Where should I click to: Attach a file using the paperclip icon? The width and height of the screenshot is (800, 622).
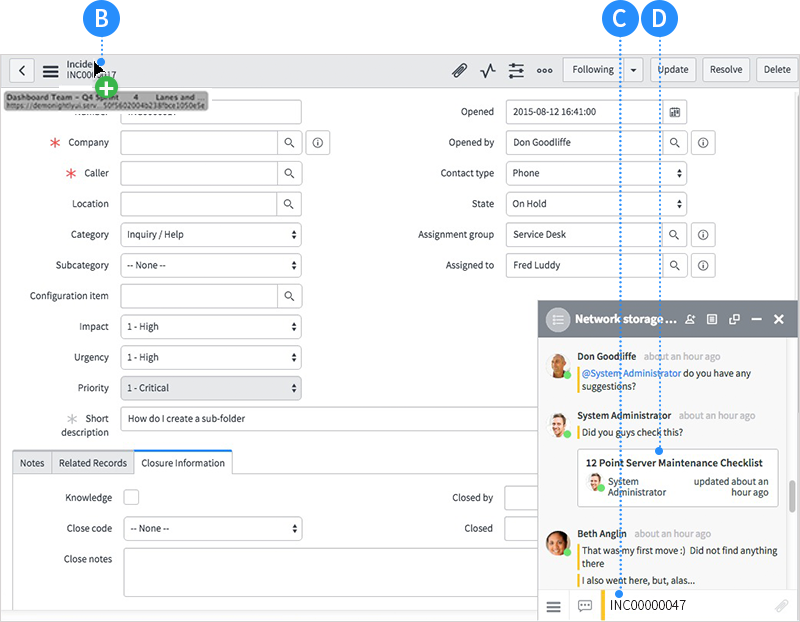click(x=459, y=70)
